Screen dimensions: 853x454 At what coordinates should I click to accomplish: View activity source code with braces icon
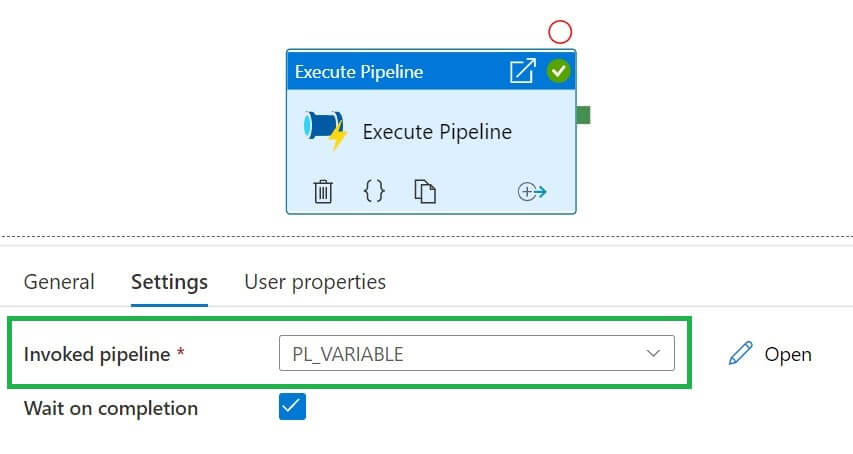pyautogui.click(x=374, y=191)
